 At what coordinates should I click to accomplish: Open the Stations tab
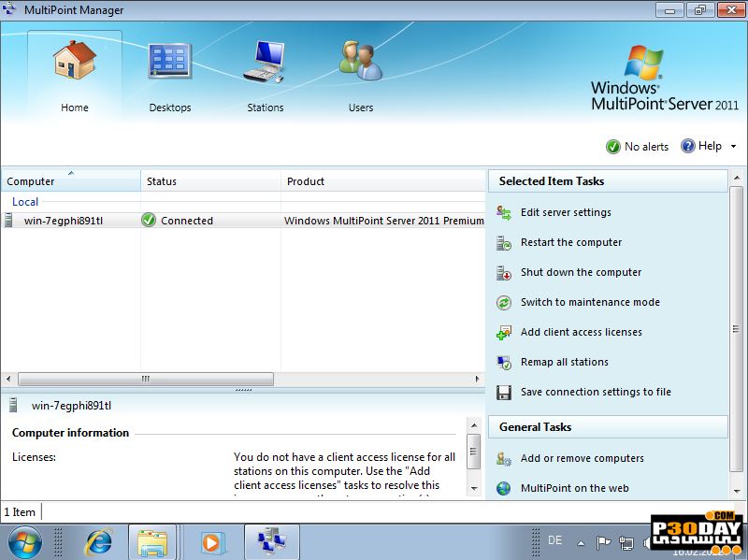[x=266, y=76]
